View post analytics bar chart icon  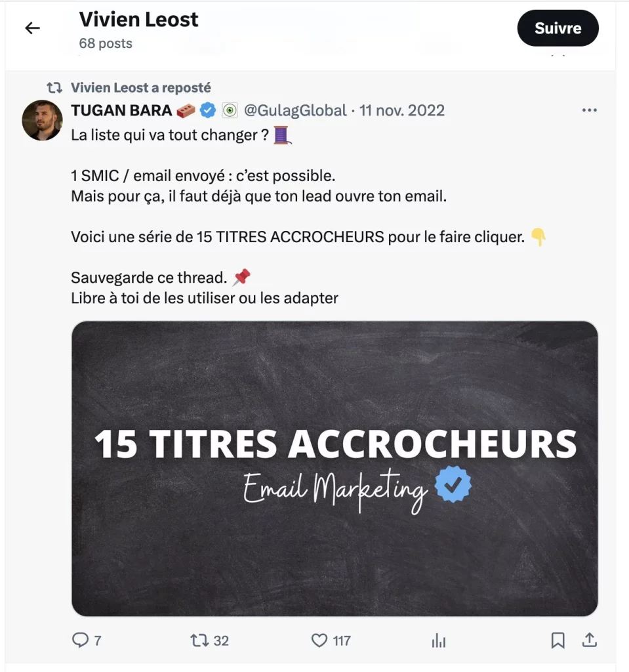click(x=439, y=640)
